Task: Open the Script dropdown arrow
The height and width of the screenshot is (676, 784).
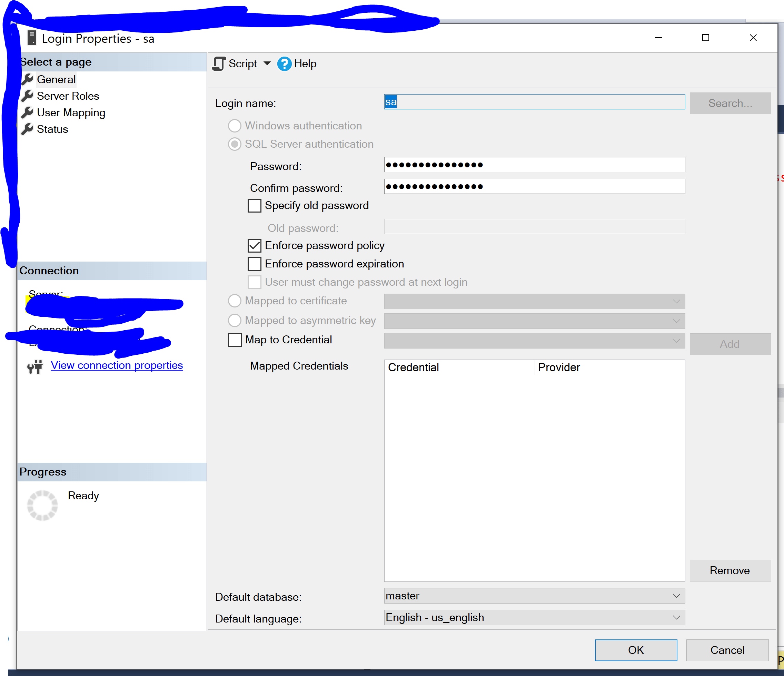Action: 267,63
